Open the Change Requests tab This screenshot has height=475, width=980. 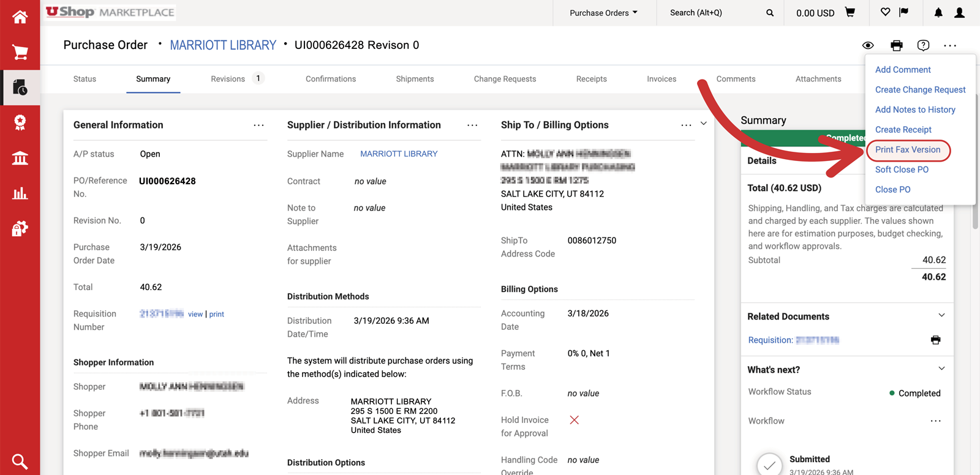[505, 79]
